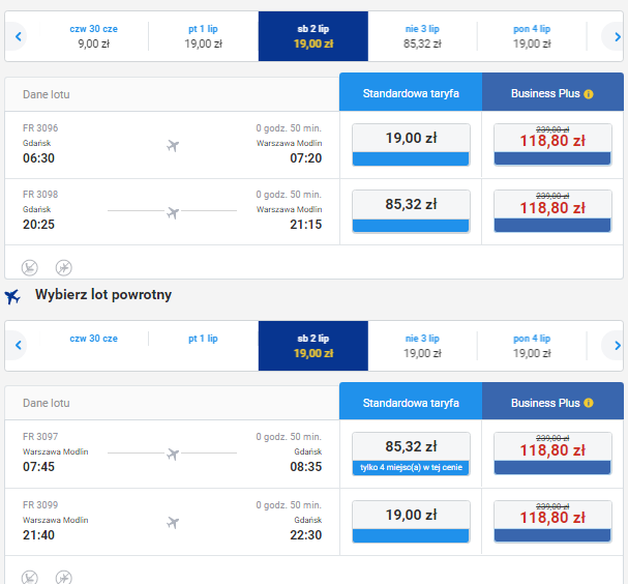Screen dimensions: 628x584
Task: Click the Standardowa taryfa header in the return section
Action: click(411, 403)
